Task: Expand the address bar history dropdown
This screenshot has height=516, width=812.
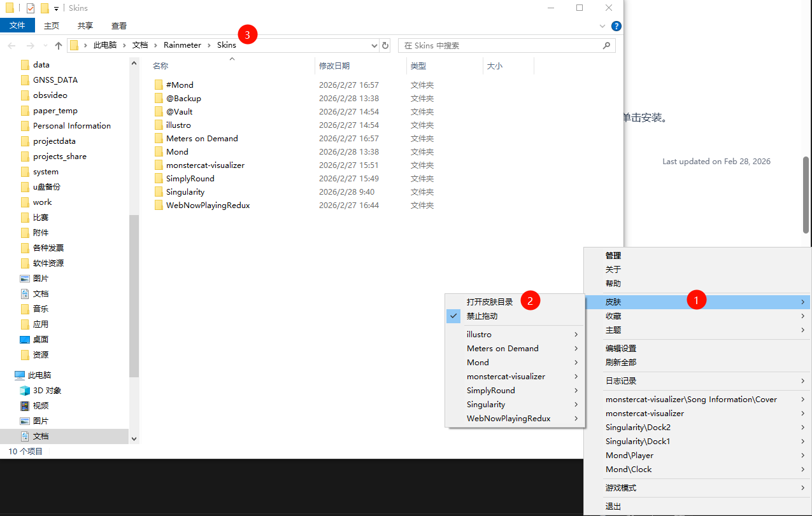Action: [x=374, y=45]
